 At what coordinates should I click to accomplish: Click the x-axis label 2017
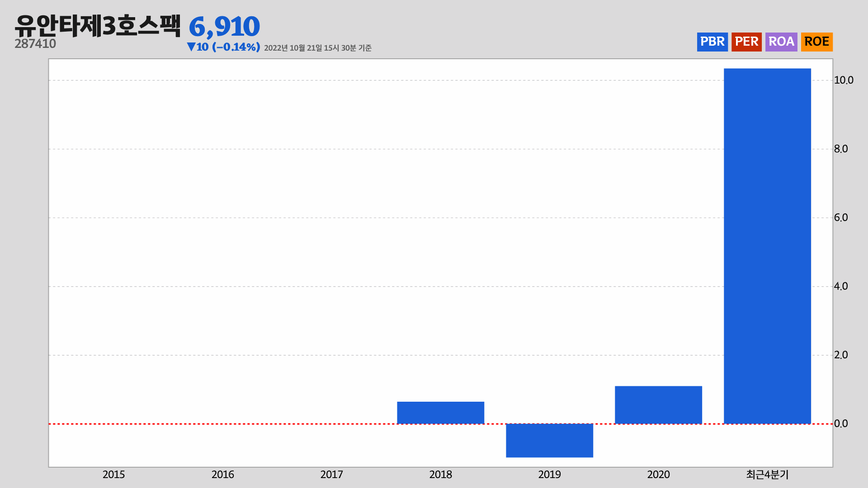tap(331, 474)
